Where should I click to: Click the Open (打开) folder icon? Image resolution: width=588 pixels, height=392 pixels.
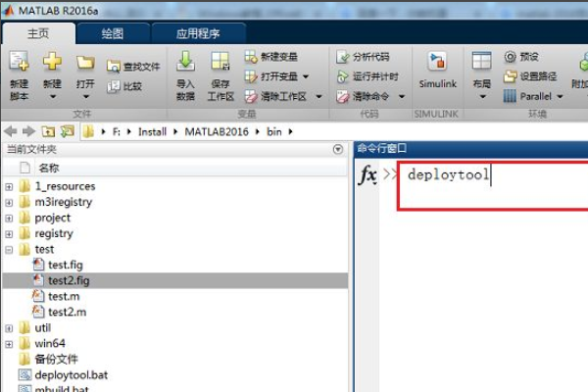(85, 63)
